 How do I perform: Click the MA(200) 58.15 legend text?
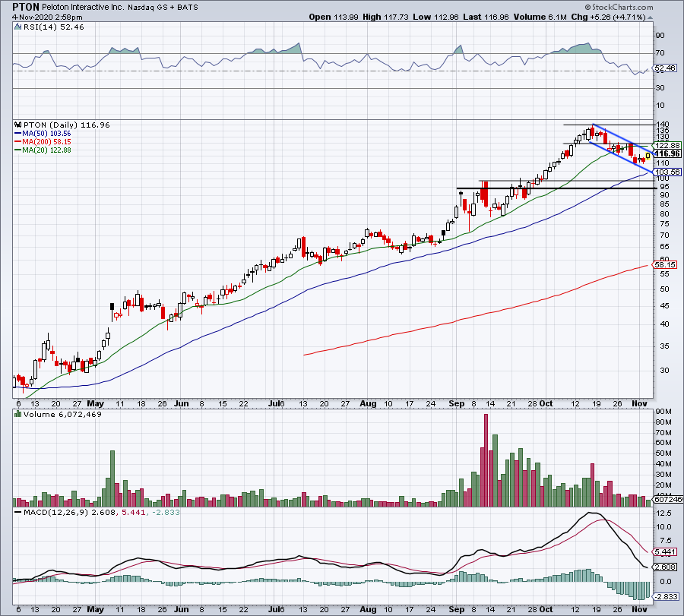(x=46, y=142)
